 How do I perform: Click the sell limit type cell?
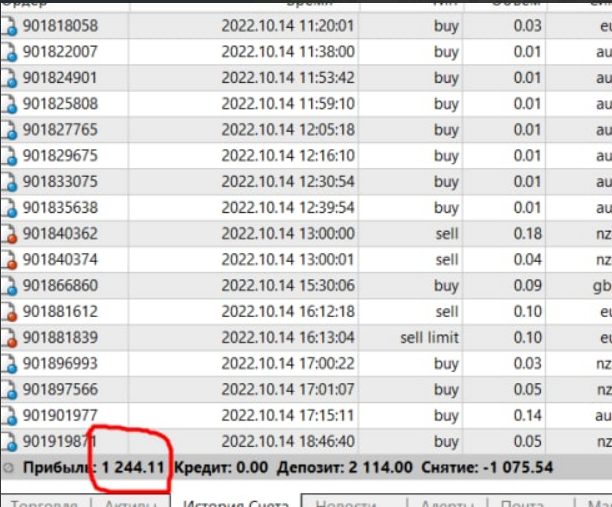coord(429,338)
